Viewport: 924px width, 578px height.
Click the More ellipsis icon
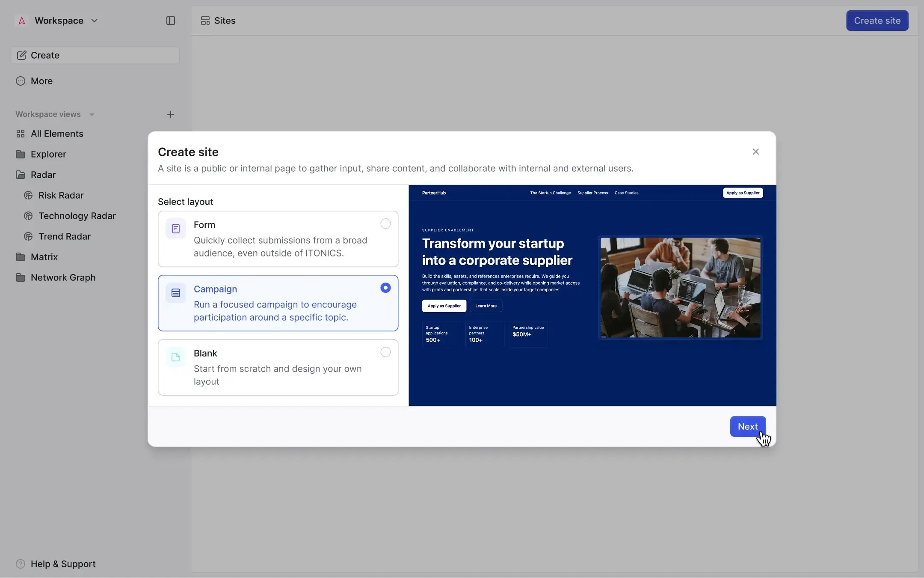21,81
